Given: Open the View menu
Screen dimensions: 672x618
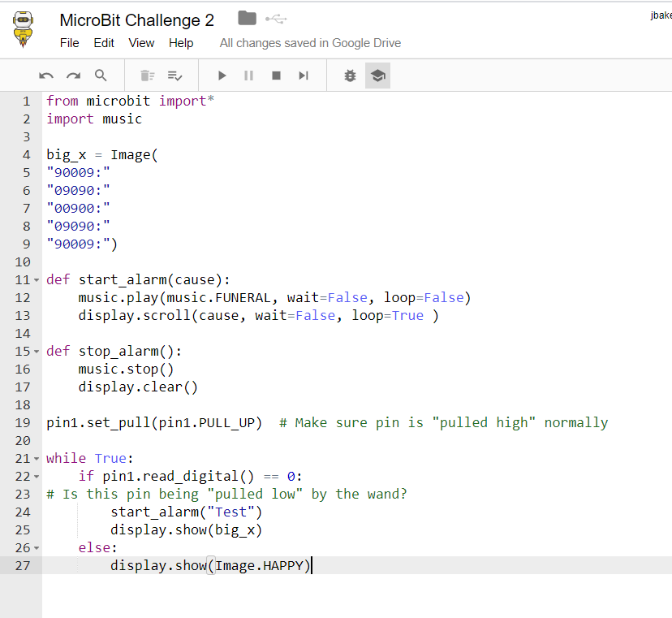Looking at the screenshot, I should [141, 43].
